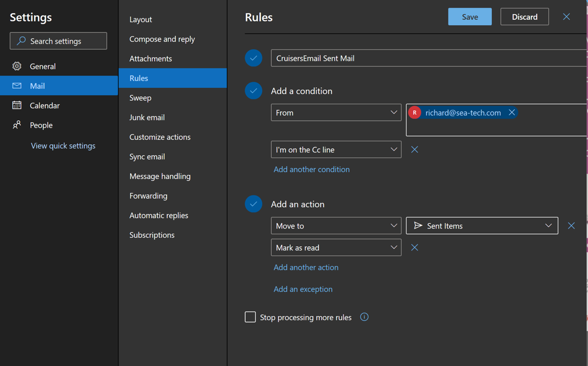Screen dimensions: 588x366
Task: Click the 'Add an exception' link
Action: coord(303,289)
